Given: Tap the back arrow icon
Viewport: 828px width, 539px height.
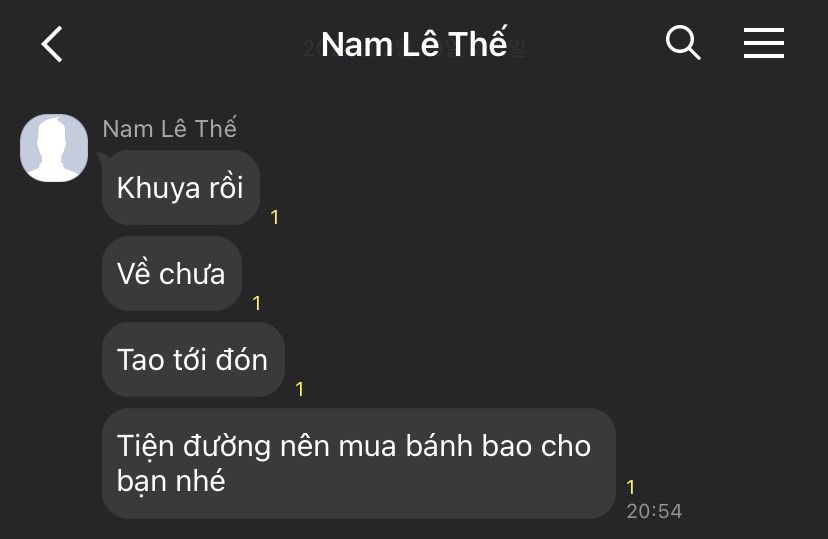Looking at the screenshot, I should 52,44.
